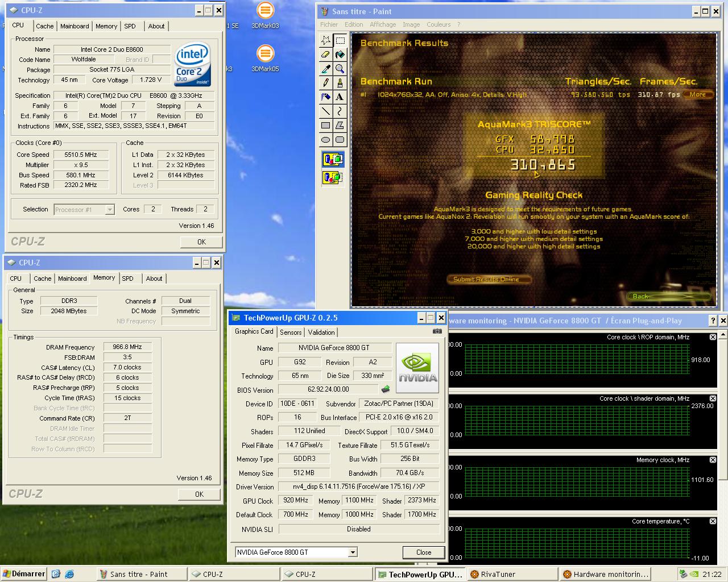Choose opaque selection mode option
The width and height of the screenshot is (728, 582).
[333, 160]
